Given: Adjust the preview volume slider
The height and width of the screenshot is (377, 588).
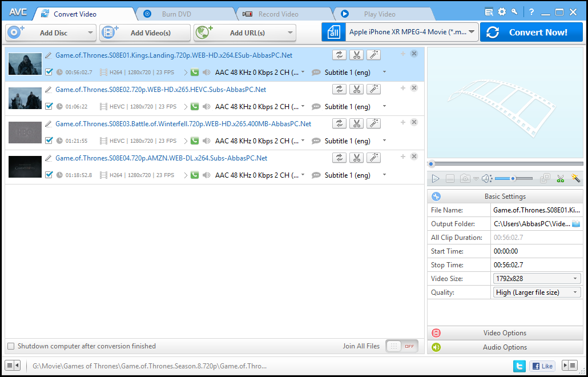Looking at the screenshot, I should [x=513, y=179].
